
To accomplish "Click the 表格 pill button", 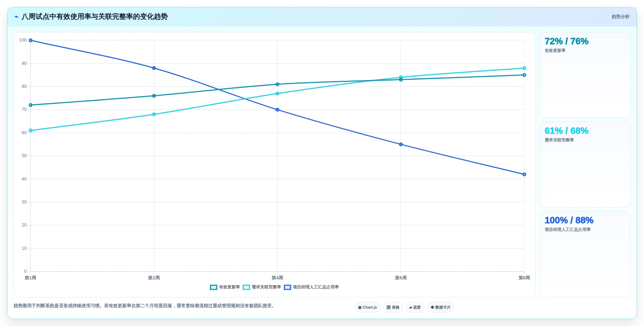I will [x=393, y=308].
